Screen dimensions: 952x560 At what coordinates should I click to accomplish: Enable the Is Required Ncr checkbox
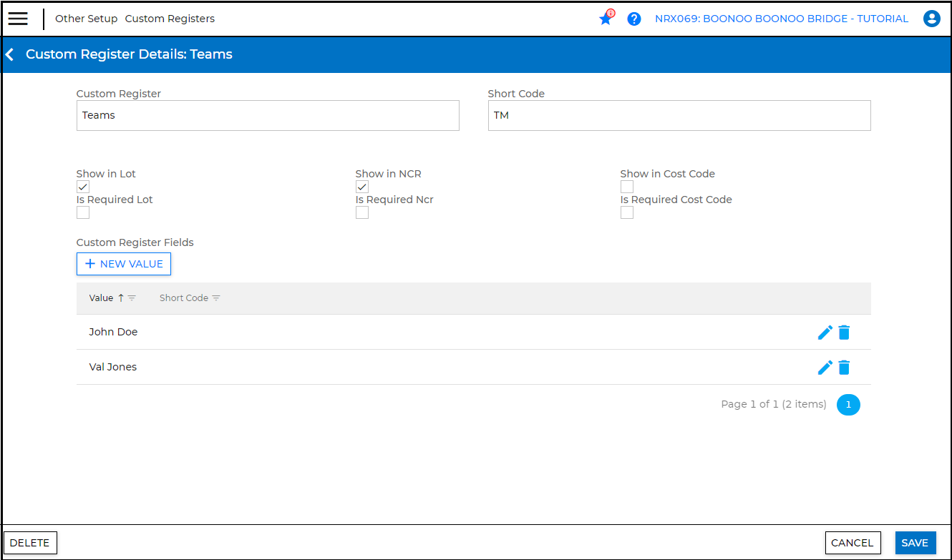pyautogui.click(x=362, y=212)
